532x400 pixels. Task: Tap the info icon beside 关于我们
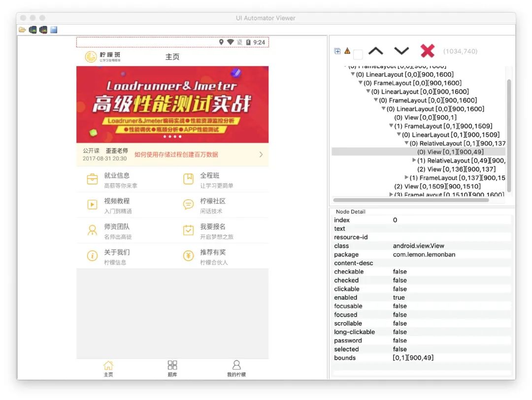[92, 255]
